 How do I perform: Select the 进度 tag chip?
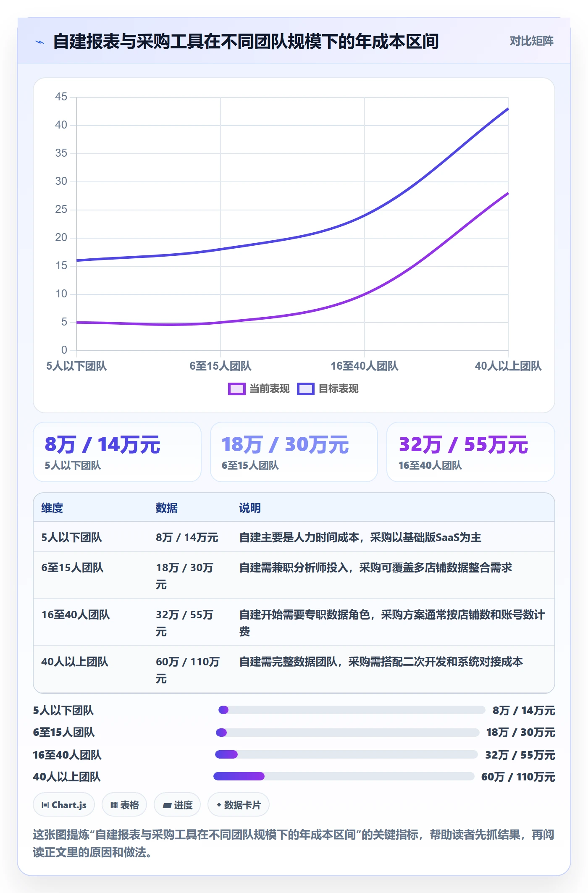(x=177, y=805)
